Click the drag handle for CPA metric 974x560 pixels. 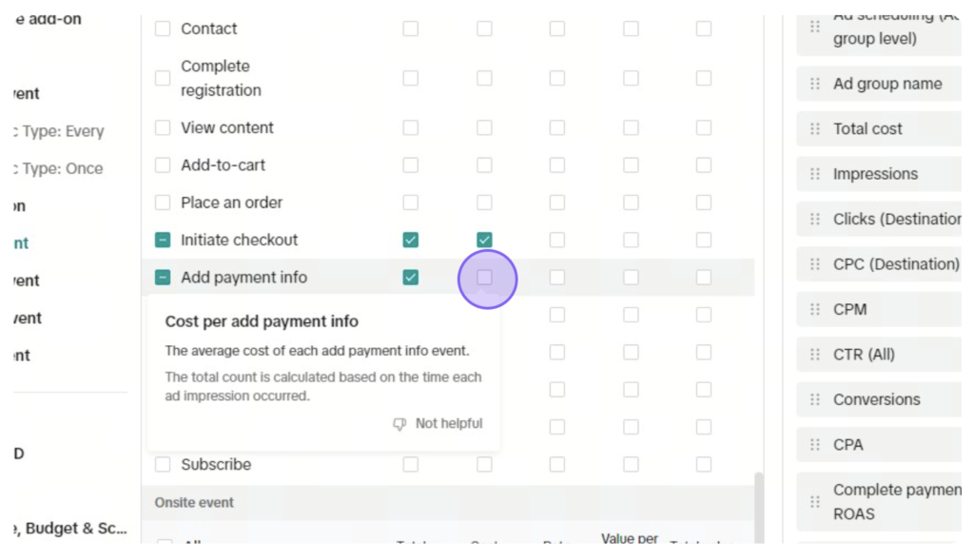[x=815, y=445]
